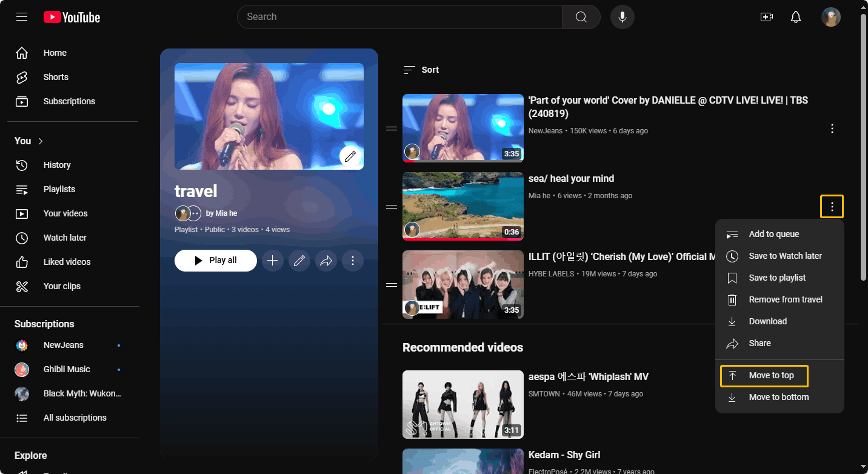Click ILLIT Cherish video thumbnail
The width and height of the screenshot is (868, 474).
[x=463, y=284]
